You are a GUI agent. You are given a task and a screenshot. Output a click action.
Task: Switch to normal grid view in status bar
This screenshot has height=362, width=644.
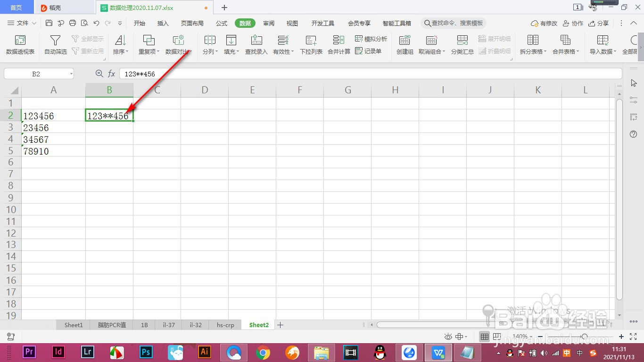tap(485, 337)
